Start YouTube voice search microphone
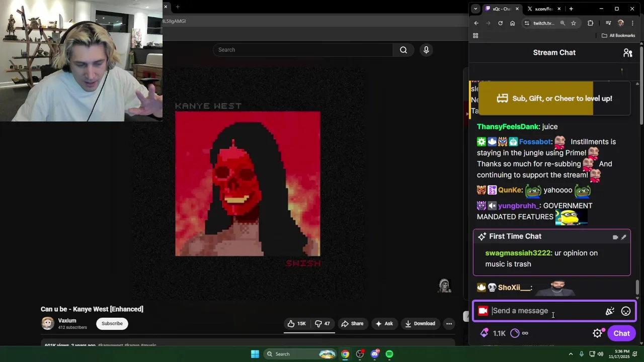Image resolution: width=644 pixels, height=362 pixels. click(426, 50)
